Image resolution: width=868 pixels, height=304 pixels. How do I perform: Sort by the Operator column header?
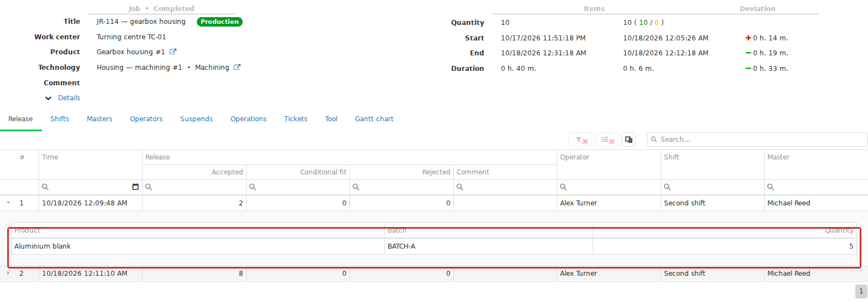tap(609, 164)
